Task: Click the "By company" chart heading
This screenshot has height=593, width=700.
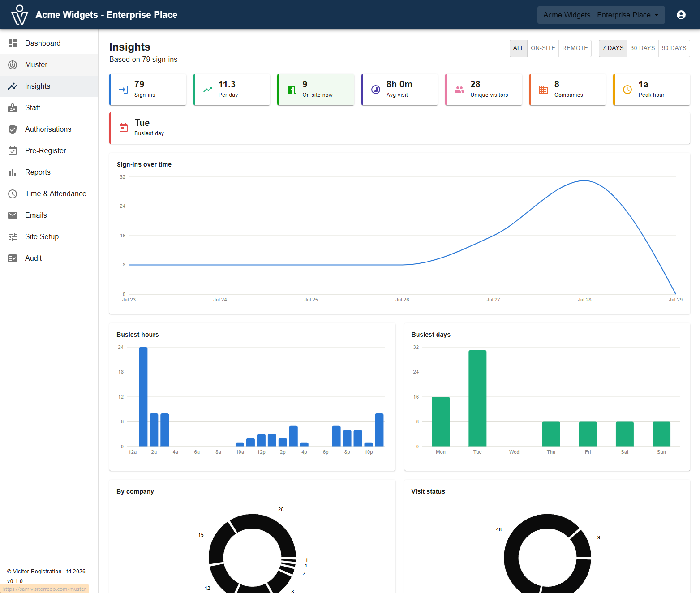Action: tap(135, 491)
